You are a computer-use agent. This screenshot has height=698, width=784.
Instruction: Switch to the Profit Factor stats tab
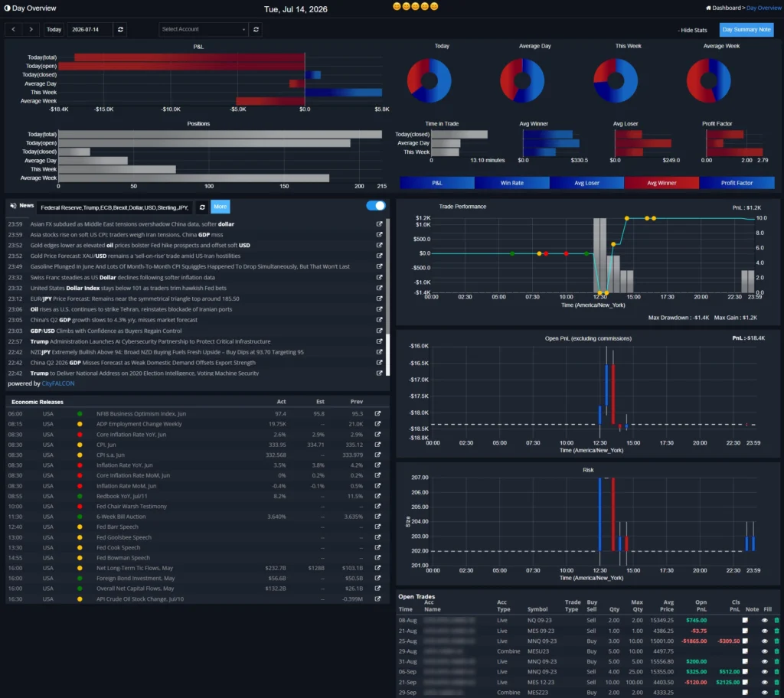click(x=737, y=183)
